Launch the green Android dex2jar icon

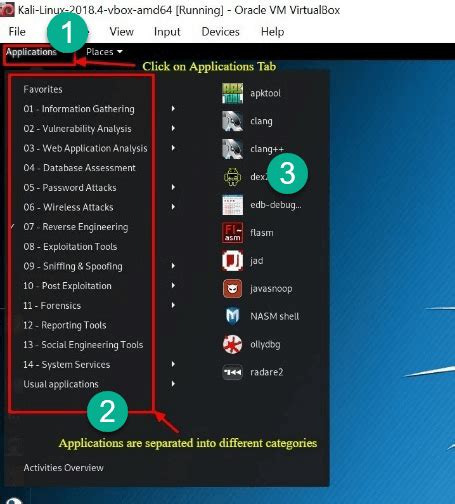pyautogui.click(x=232, y=177)
